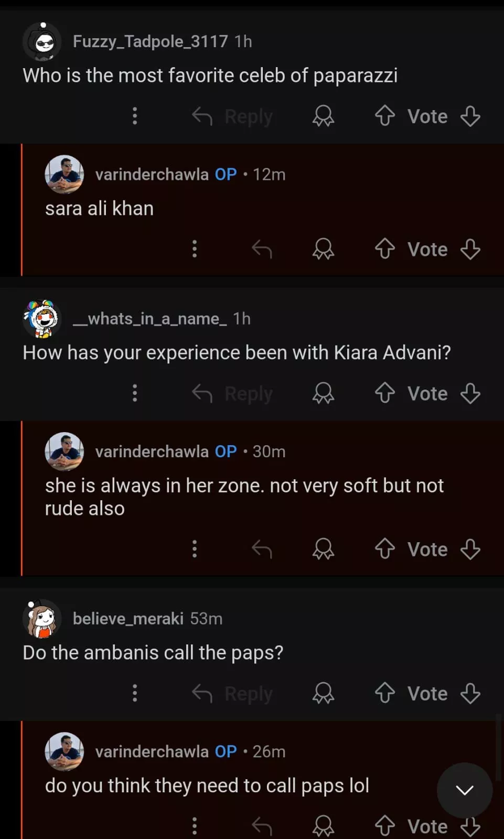This screenshot has width=504, height=839.
Task: Downvote the Fuzzy_Tadpole_3117 comment
Action: point(470,116)
